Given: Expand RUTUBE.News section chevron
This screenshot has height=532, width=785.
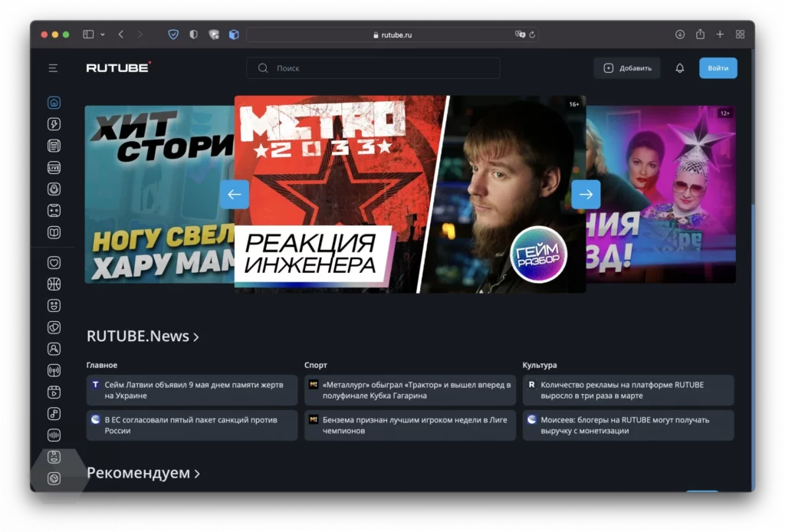Looking at the screenshot, I should coord(196,337).
